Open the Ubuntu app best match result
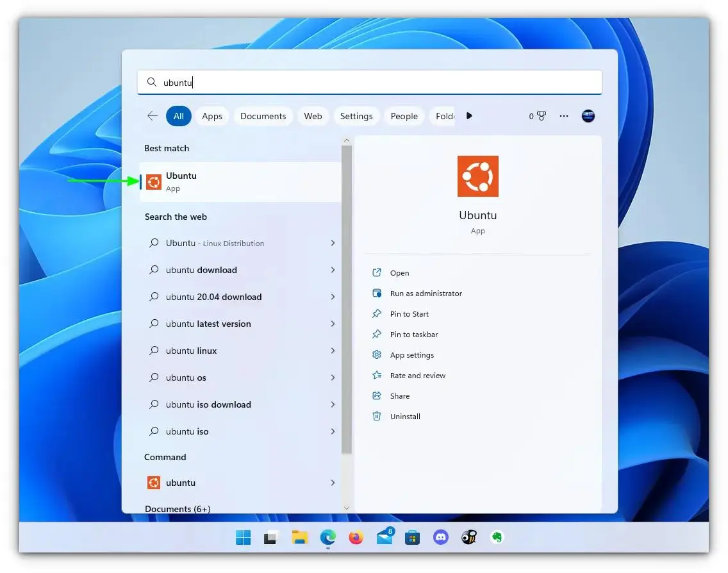728x573 pixels. [240, 181]
